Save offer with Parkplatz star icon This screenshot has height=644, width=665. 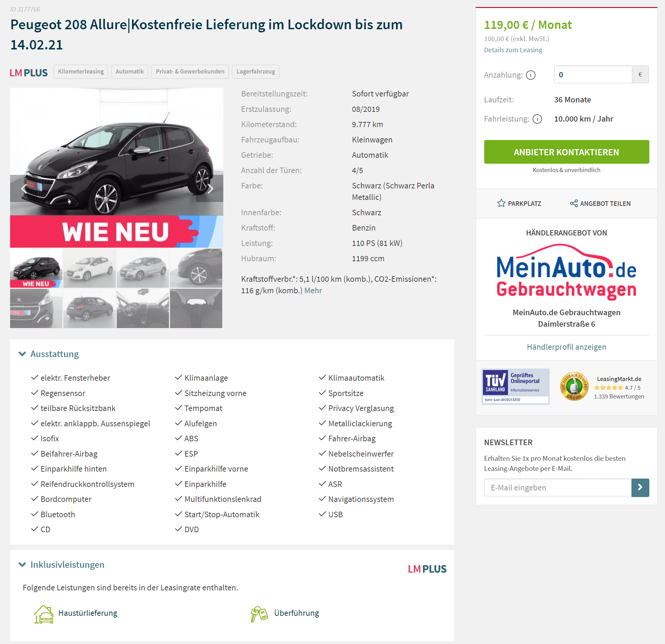click(501, 203)
